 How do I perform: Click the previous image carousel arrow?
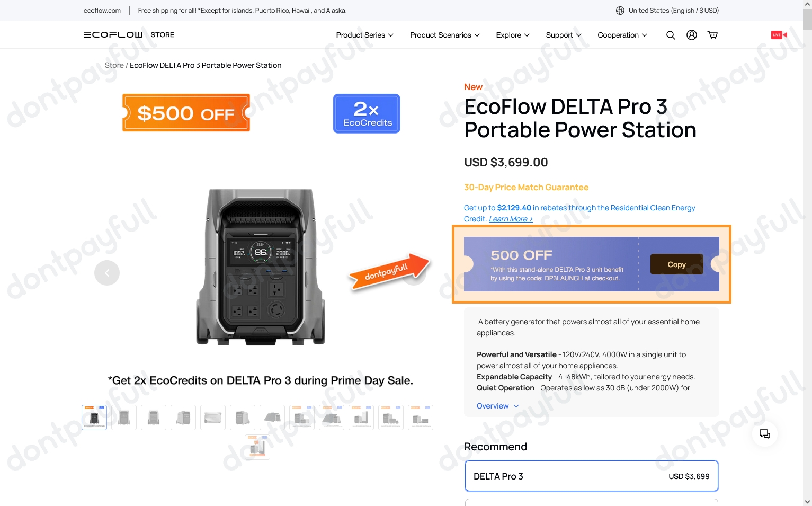pyautogui.click(x=107, y=272)
